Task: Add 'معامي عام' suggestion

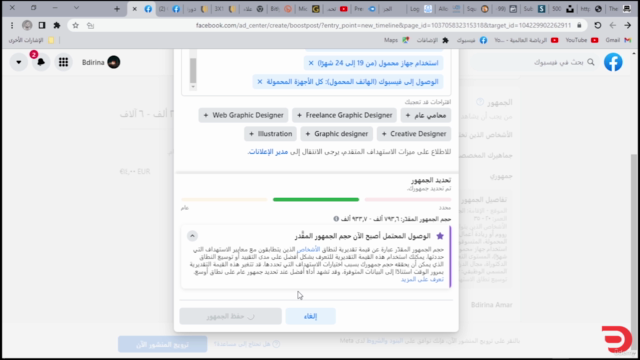Action: [426, 115]
